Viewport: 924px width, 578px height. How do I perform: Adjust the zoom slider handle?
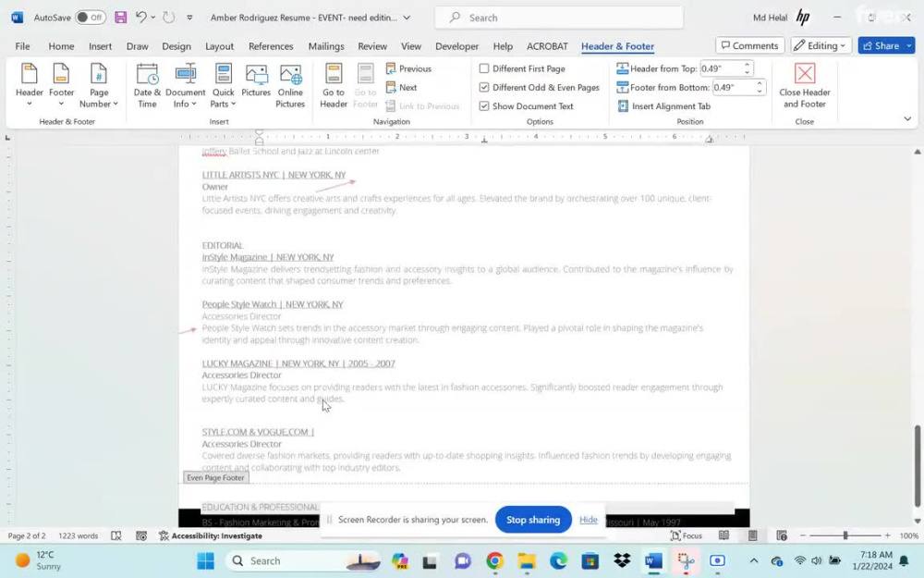(x=845, y=535)
